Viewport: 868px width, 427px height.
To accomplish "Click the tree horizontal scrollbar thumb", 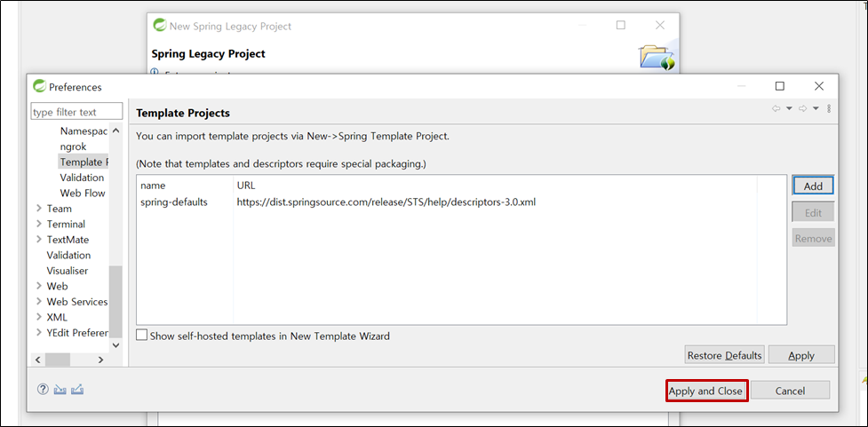I will point(58,360).
